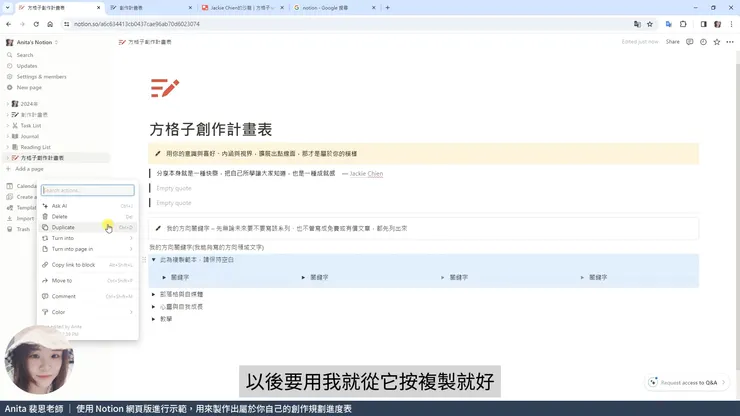Open the tab search dropdown arrow

8,8
